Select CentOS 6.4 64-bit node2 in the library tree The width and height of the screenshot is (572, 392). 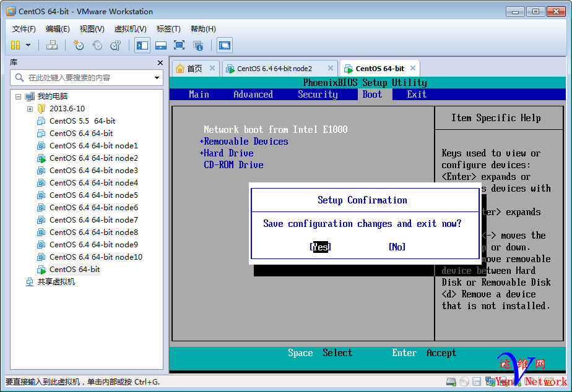pyautogui.click(x=93, y=158)
